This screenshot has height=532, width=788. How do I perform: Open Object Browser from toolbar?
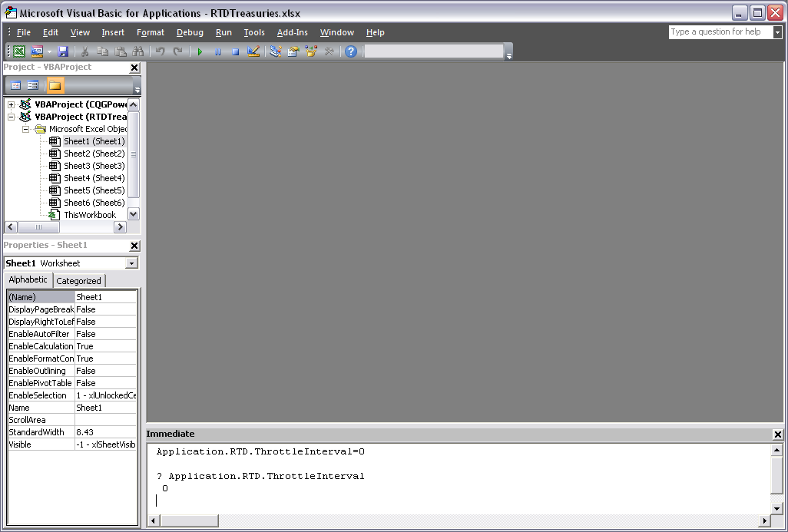(x=311, y=51)
